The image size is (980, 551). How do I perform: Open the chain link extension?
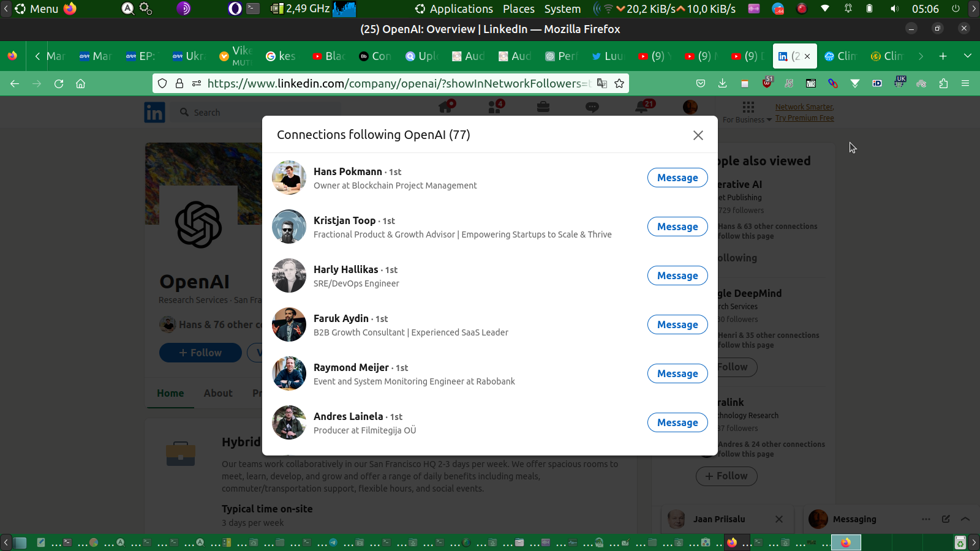[833, 83]
